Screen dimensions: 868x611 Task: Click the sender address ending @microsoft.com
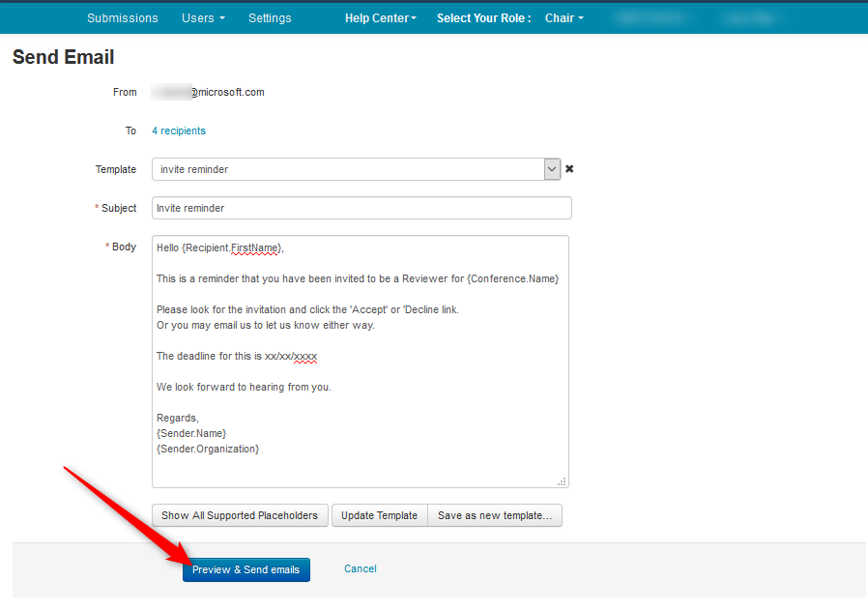click(x=208, y=93)
